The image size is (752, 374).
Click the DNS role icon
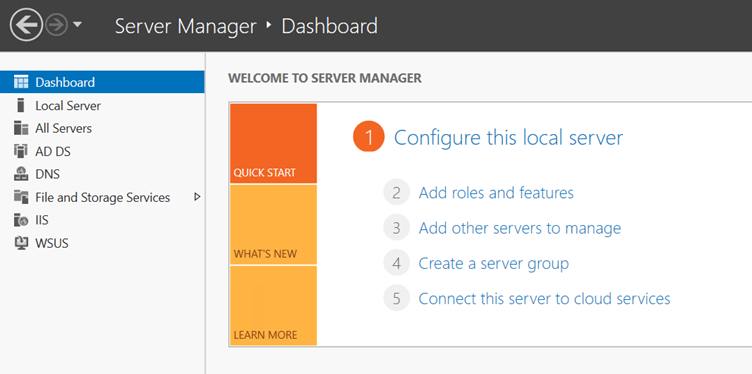click(21, 174)
